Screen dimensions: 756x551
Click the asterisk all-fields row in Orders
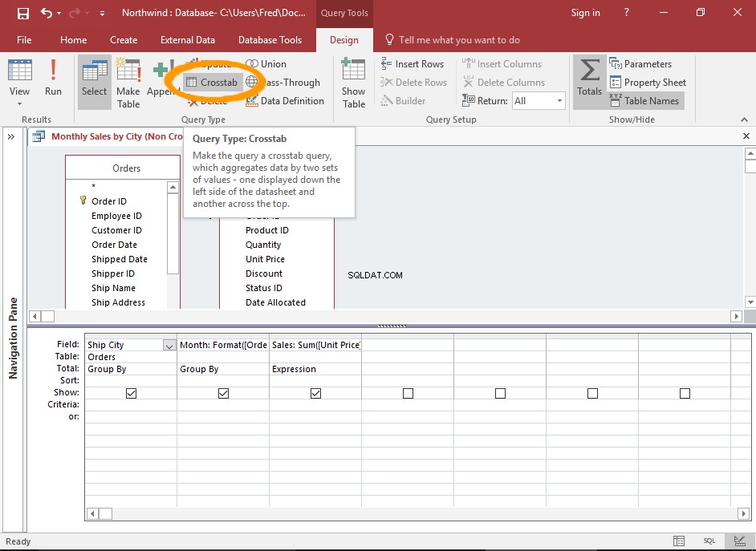(x=94, y=187)
